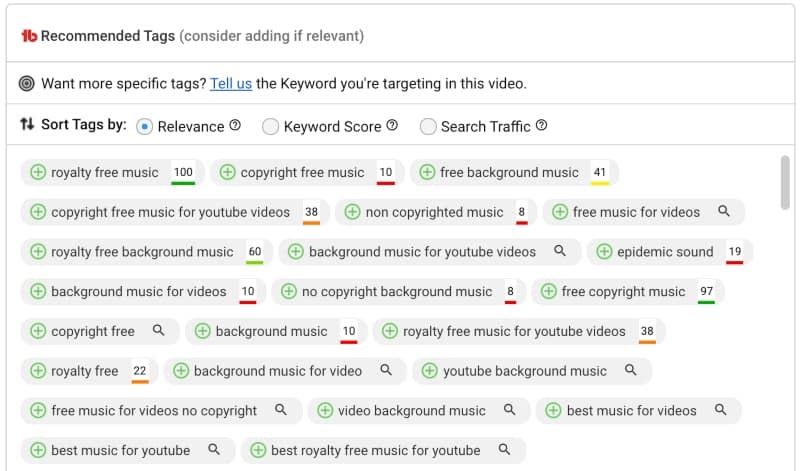Screen dimensions: 800x471
Task: Add the 'background music' tag plus icon
Action: [203, 331]
